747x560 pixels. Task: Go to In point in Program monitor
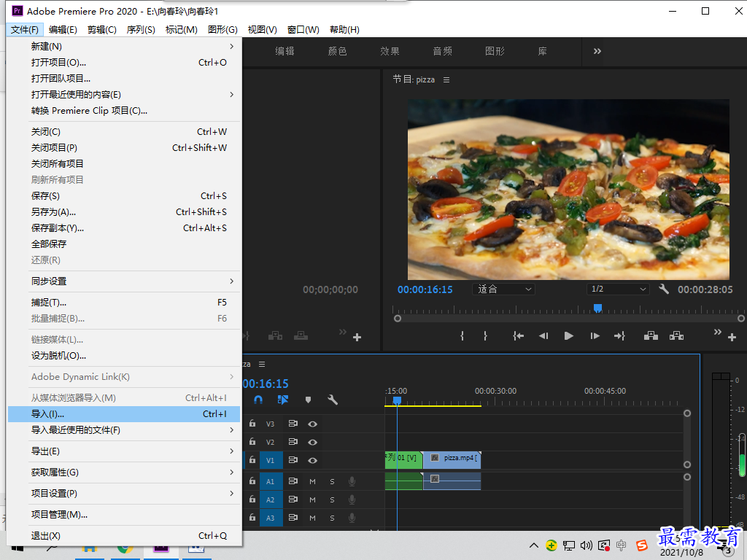click(519, 336)
